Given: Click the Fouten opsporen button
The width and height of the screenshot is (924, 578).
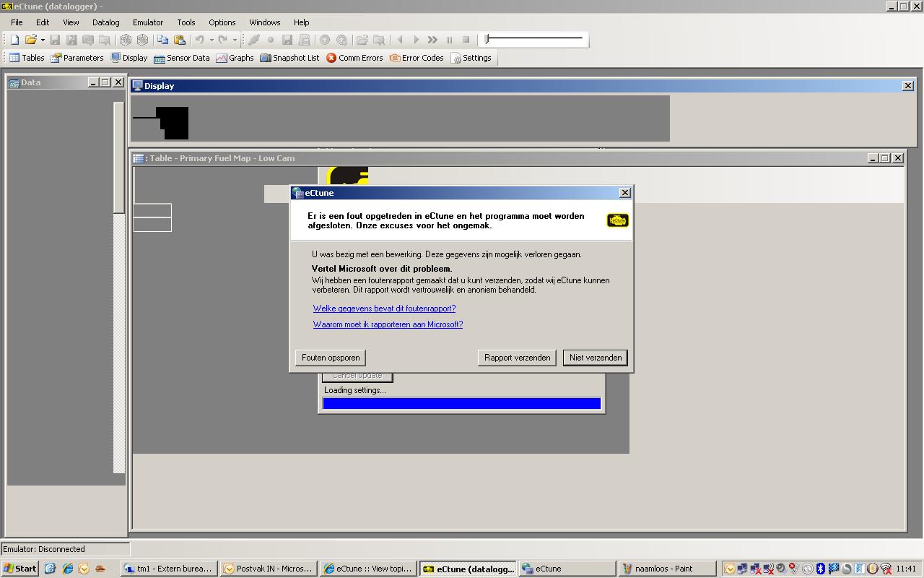Looking at the screenshot, I should coord(331,358).
